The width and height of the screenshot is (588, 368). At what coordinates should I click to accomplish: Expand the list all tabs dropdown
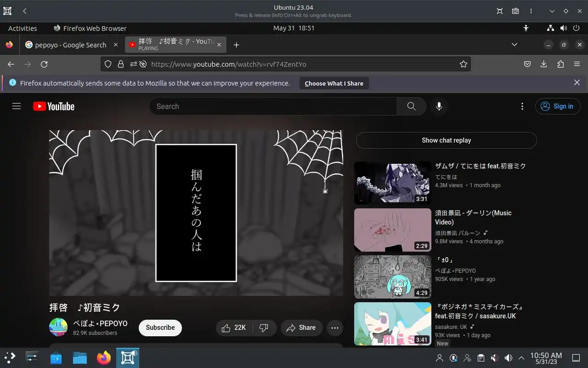(x=514, y=45)
